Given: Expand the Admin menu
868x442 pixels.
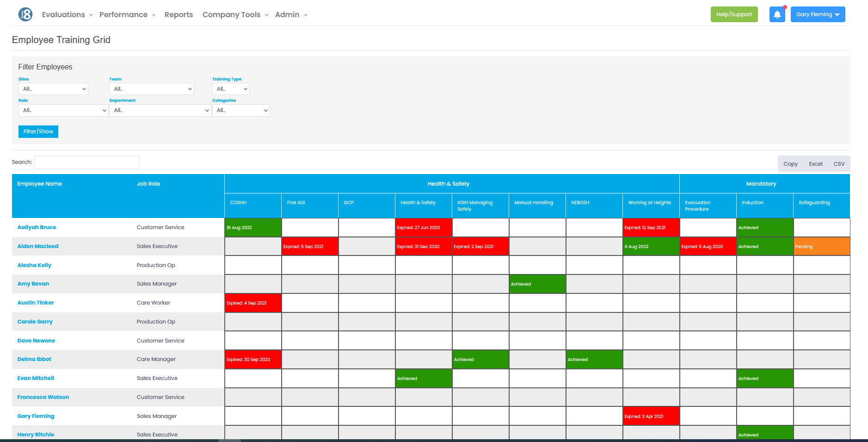Looking at the screenshot, I should 287,14.
